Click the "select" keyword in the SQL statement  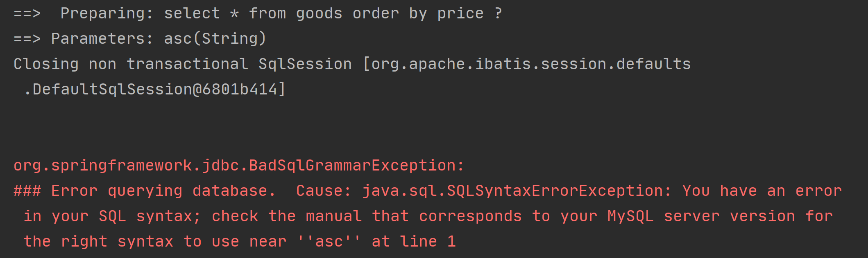click(192, 13)
